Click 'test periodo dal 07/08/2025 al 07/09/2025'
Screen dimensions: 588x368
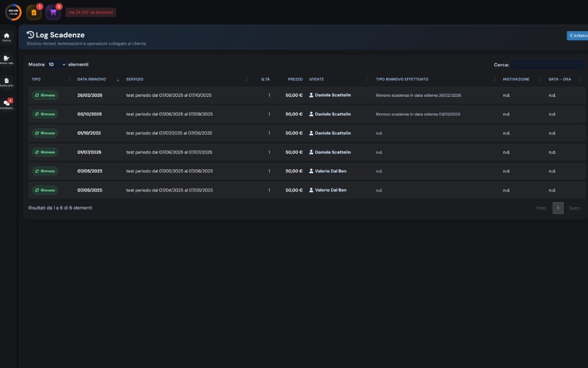170,114
